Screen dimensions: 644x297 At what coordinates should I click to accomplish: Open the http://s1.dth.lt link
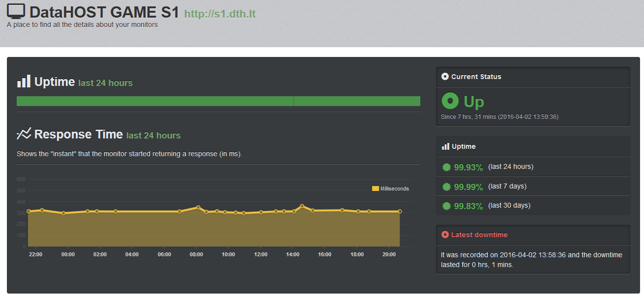[x=220, y=14]
